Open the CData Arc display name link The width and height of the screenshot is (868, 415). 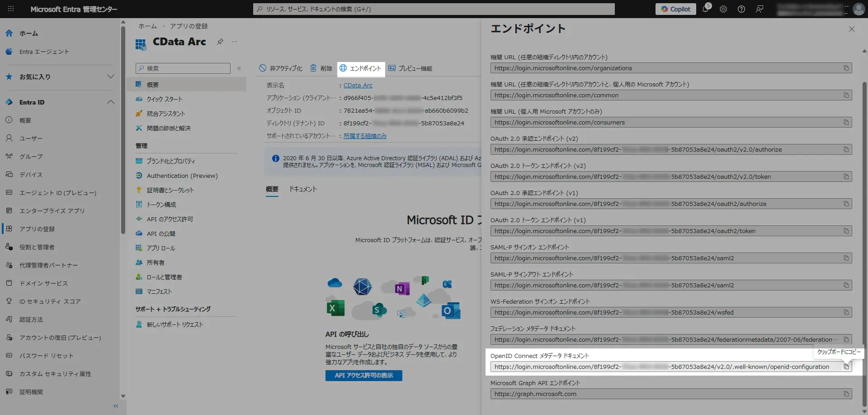point(358,85)
